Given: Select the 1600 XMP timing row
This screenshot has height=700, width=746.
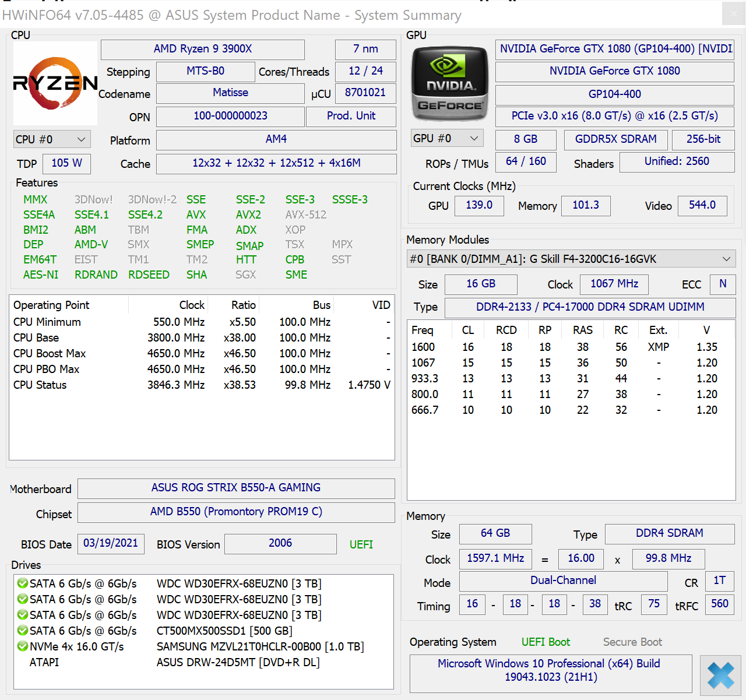Looking at the screenshot, I should (571, 347).
